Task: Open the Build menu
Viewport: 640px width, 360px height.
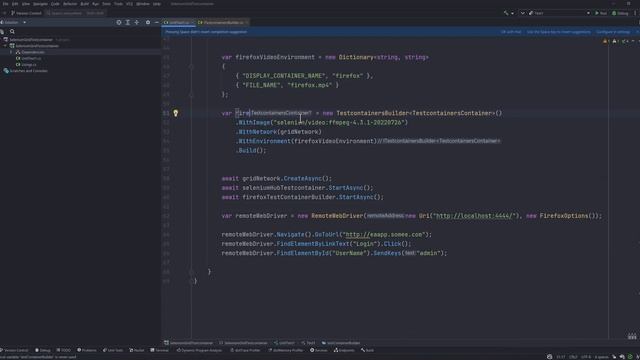Action: [84, 4]
